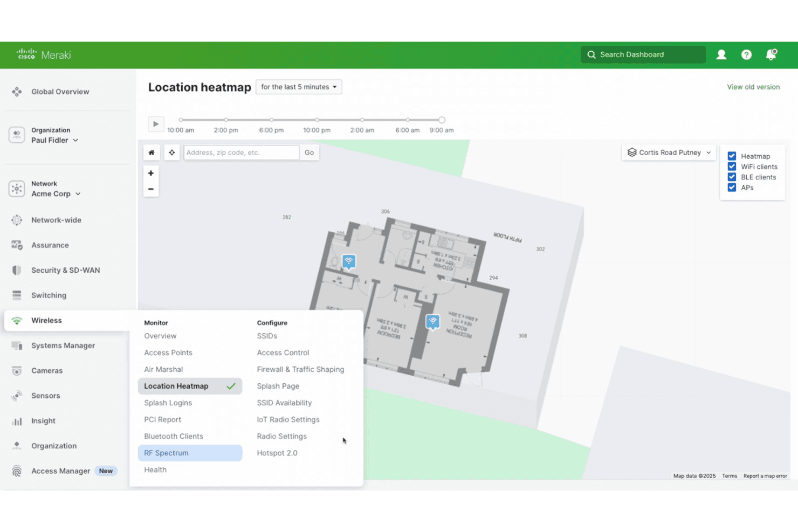This screenshot has width=798, height=532.
Task: Open Insight section in sidebar
Action: coord(43,421)
